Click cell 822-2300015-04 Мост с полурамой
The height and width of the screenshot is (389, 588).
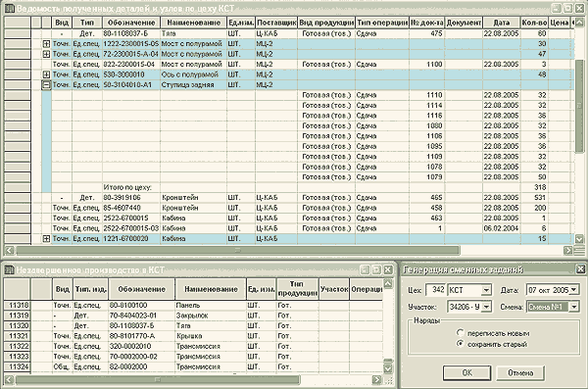pyautogui.click(x=130, y=64)
